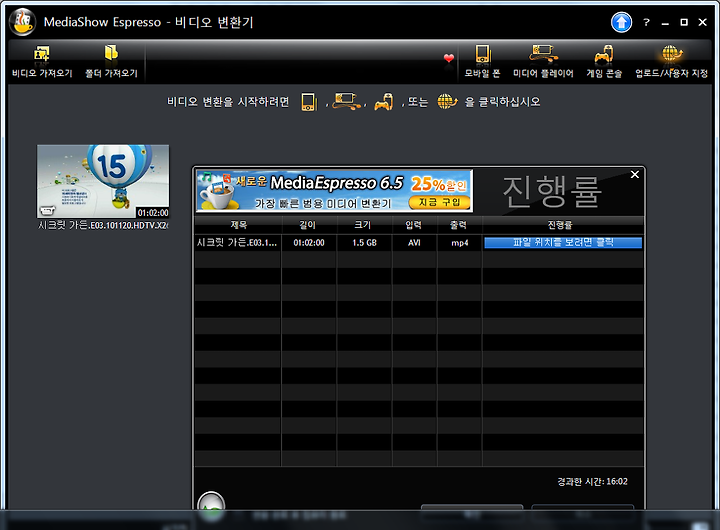Open help with the question mark icon

click(x=647, y=22)
